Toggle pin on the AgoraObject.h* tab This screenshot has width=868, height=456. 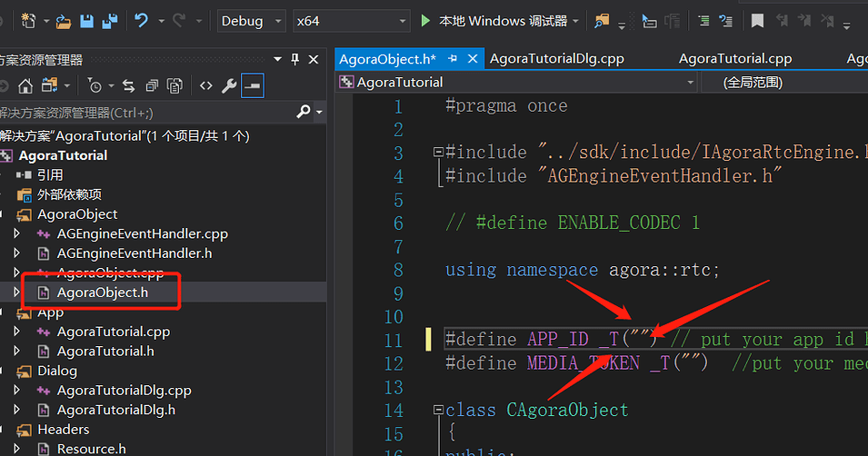(453, 58)
